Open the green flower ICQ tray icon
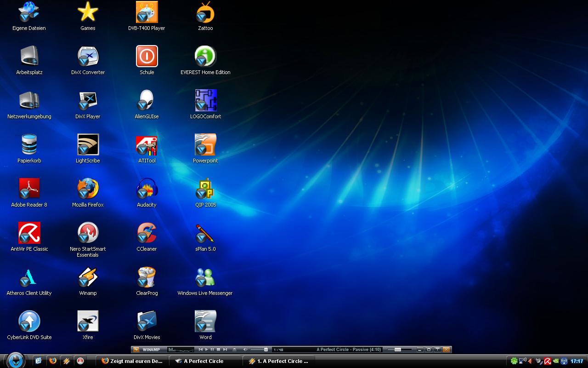 coord(514,361)
